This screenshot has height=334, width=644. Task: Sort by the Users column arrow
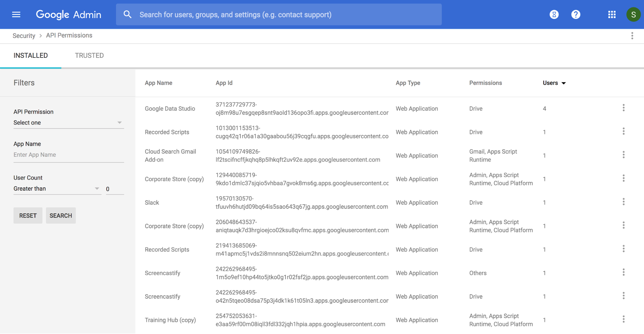pyautogui.click(x=563, y=83)
